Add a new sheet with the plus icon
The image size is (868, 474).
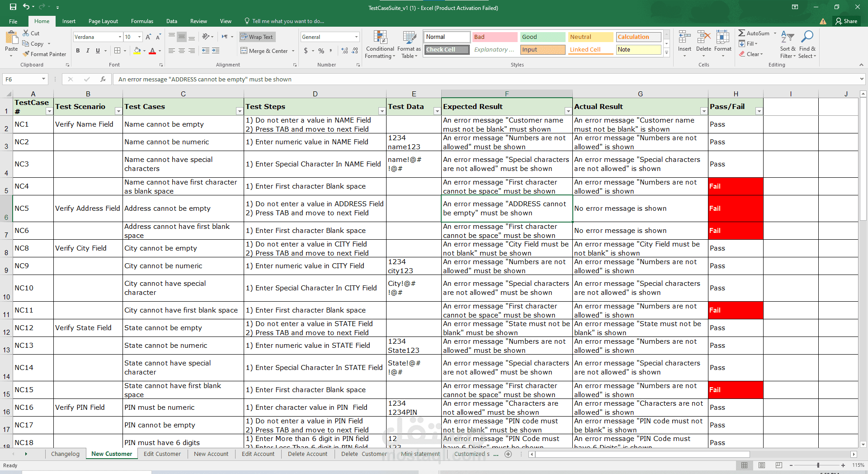point(508,454)
